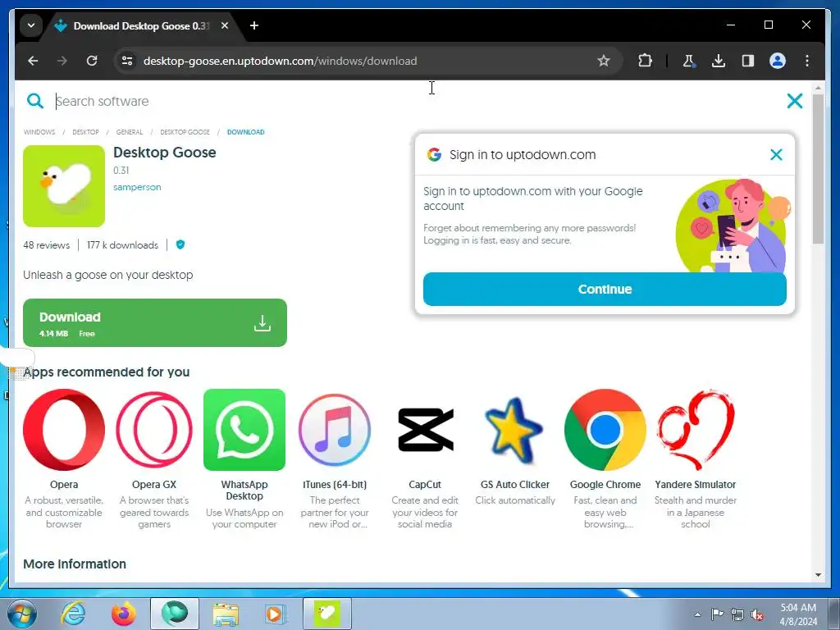Go to DESKTOP GOOSE breadcrumb
Image resolution: width=840 pixels, height=630 pixels.
tap(185, 132)
